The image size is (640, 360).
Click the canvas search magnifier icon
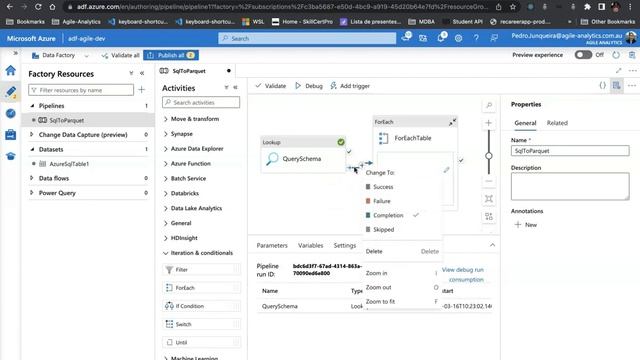(x=489, y=106)
